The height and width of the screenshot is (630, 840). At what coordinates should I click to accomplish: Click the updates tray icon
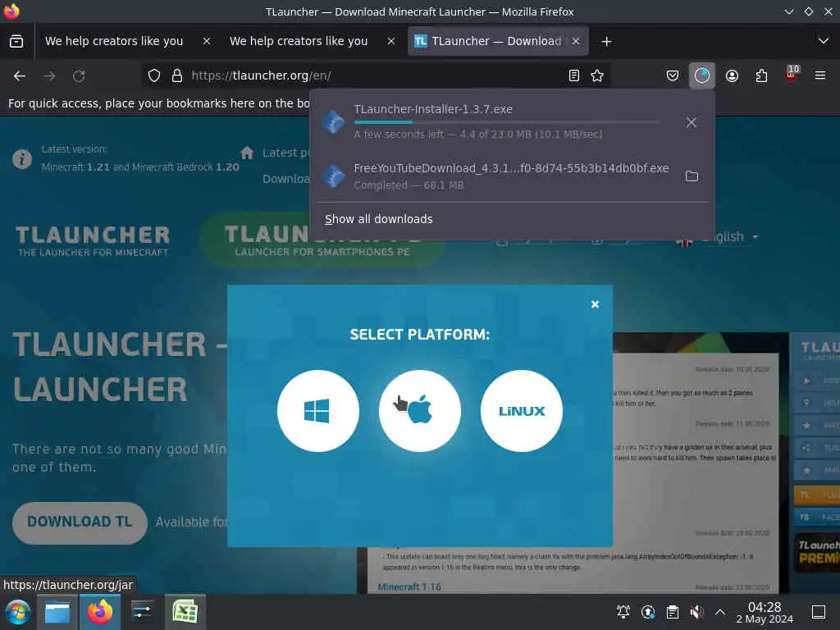click(648, 612)
